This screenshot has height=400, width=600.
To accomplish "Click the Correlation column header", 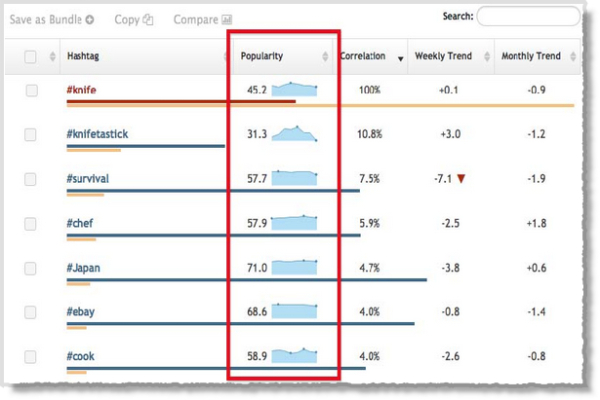I will coord(370,56).
